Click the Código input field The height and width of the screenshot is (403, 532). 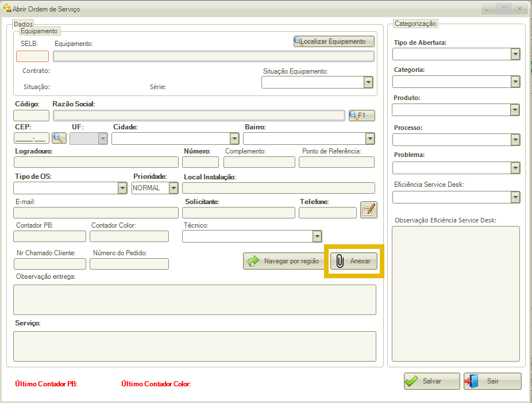tap(31, 116)
